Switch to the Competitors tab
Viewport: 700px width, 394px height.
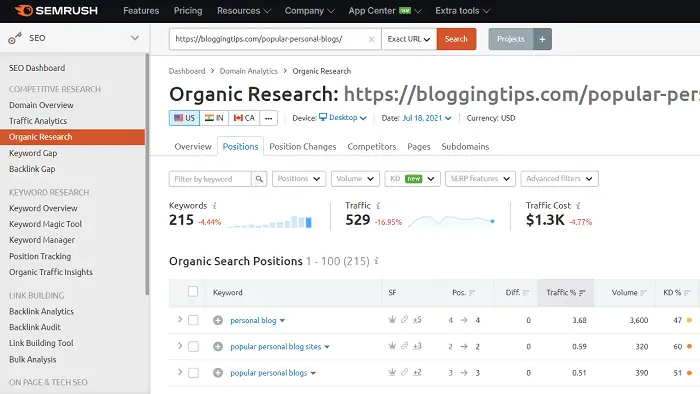pos(372,147)
